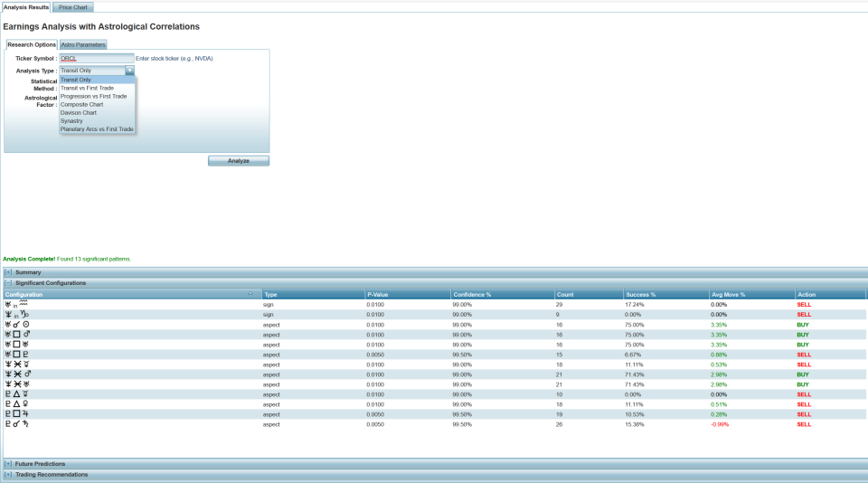
Task: Select Neptune sextile Mercury configuration
Action: coord(434,365)
